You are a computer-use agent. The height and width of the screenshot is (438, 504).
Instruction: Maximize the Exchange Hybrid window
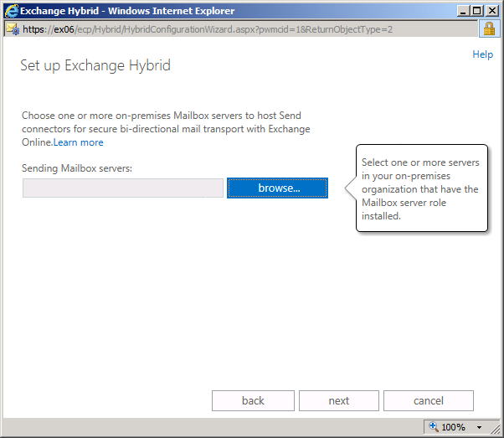tap(477, 11)
